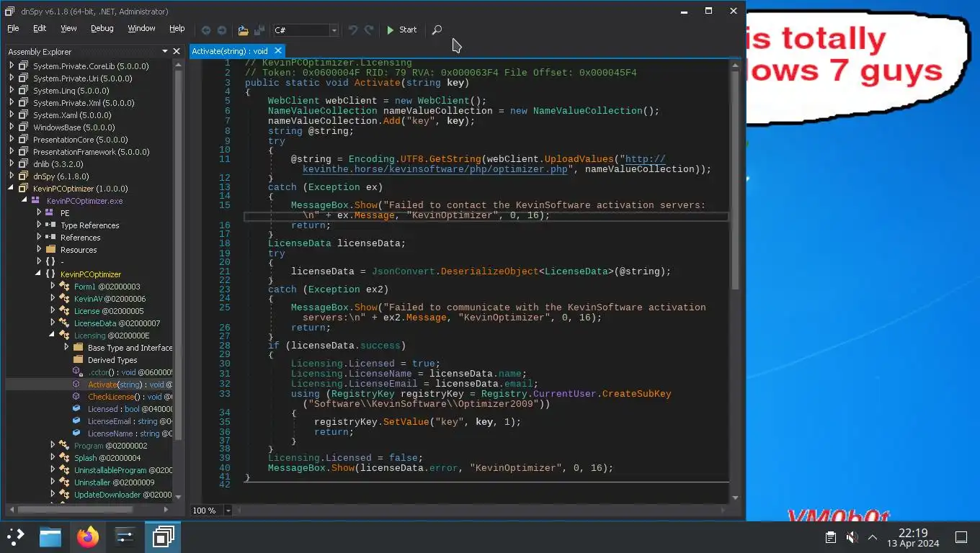Open the Search magnifier tool
This screenshot has width=980, height=553.
(437, 30)
